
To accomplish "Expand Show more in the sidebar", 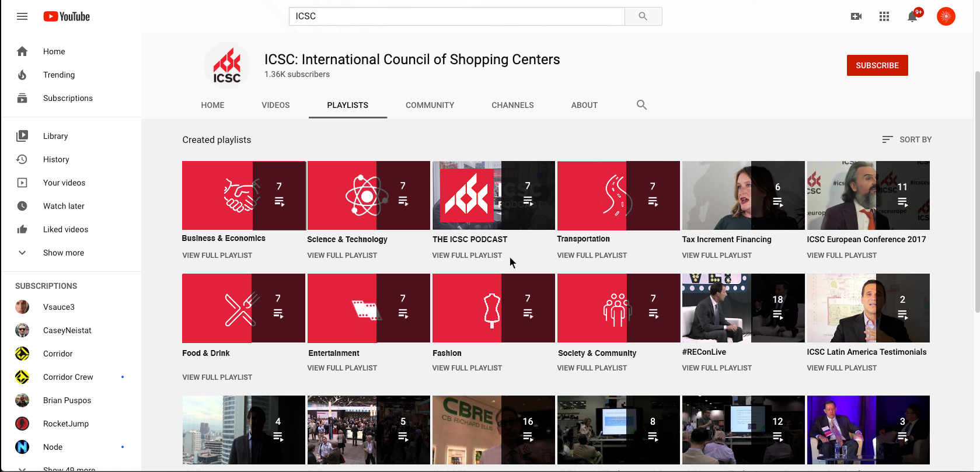I will [71, 253].
